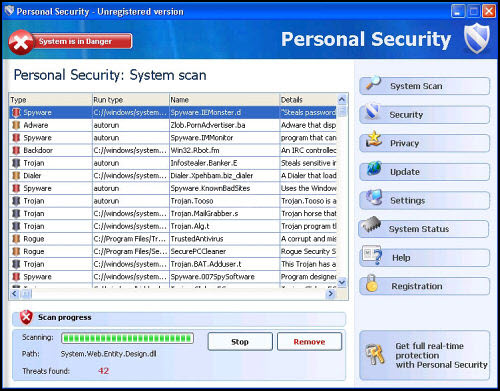Click the horizontal scroll left arrow
The height and width of the screenshot is (391, 500).
[14, 294]
